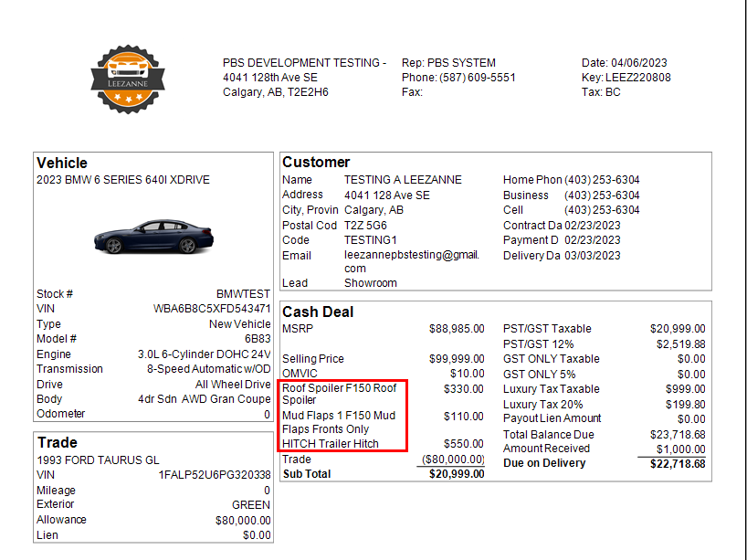
Task: Click the trade VIN '1FALP52U6PG320338'
Action: point(215,475)
